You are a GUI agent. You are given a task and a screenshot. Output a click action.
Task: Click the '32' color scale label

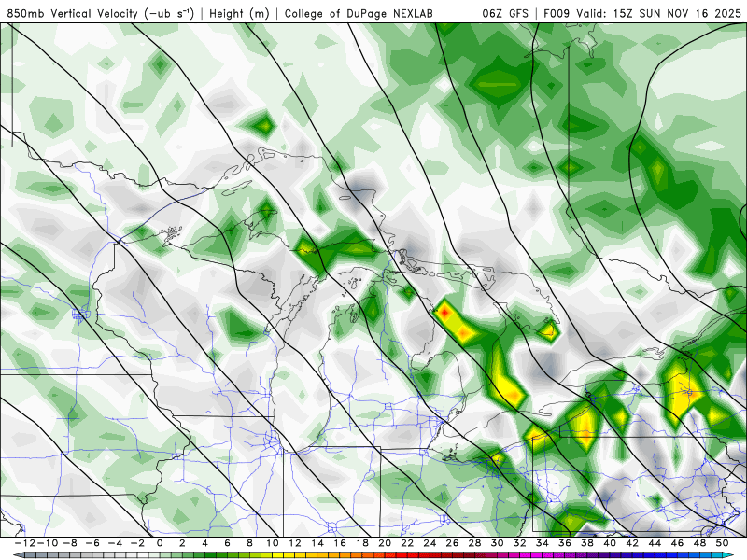pos(520,543)
